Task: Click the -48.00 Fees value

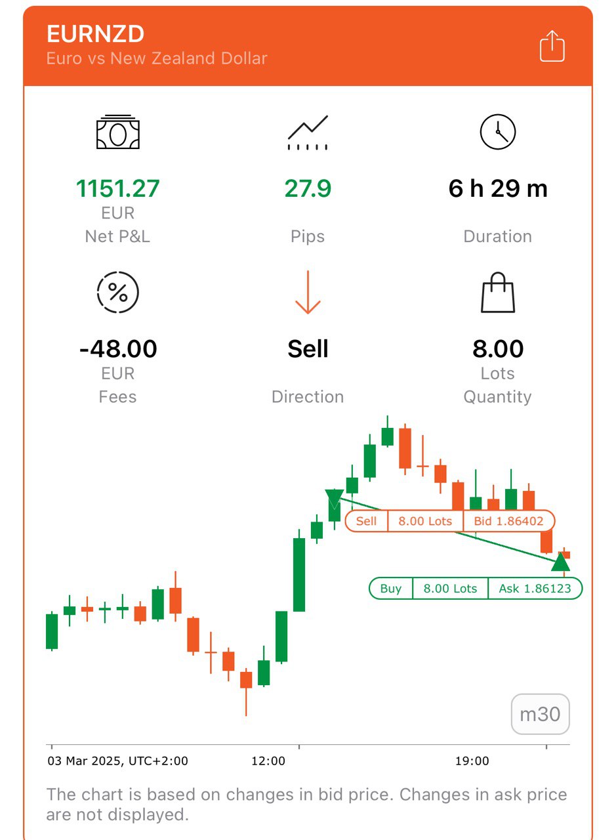Action: 117,349
